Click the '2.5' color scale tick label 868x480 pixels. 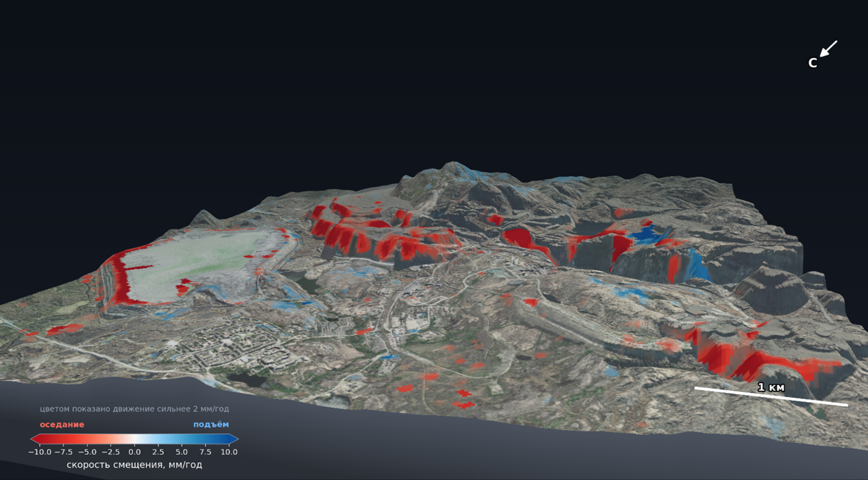[x=158, y=452]
